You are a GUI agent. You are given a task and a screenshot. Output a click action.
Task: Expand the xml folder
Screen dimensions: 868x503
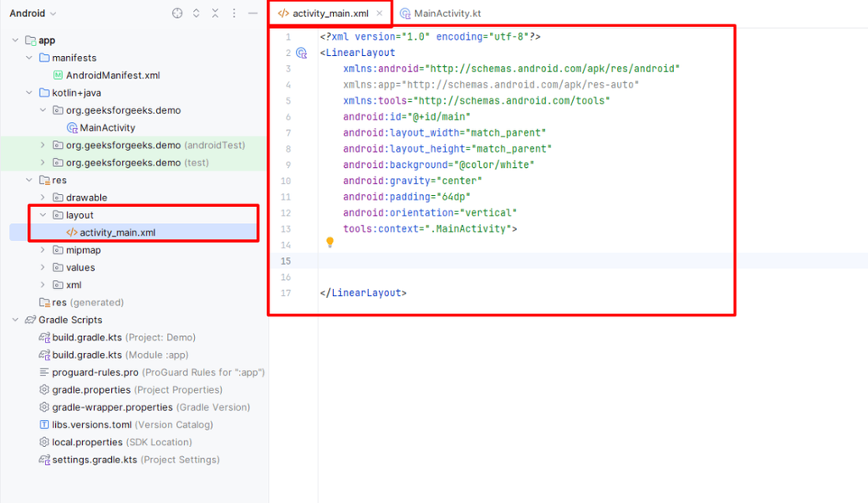pyautogui.click(x=43, y=285)
